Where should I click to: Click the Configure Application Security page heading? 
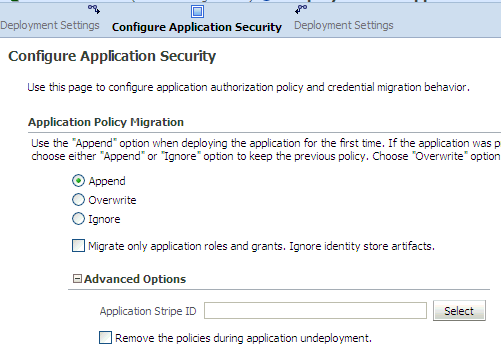(112, 56)
